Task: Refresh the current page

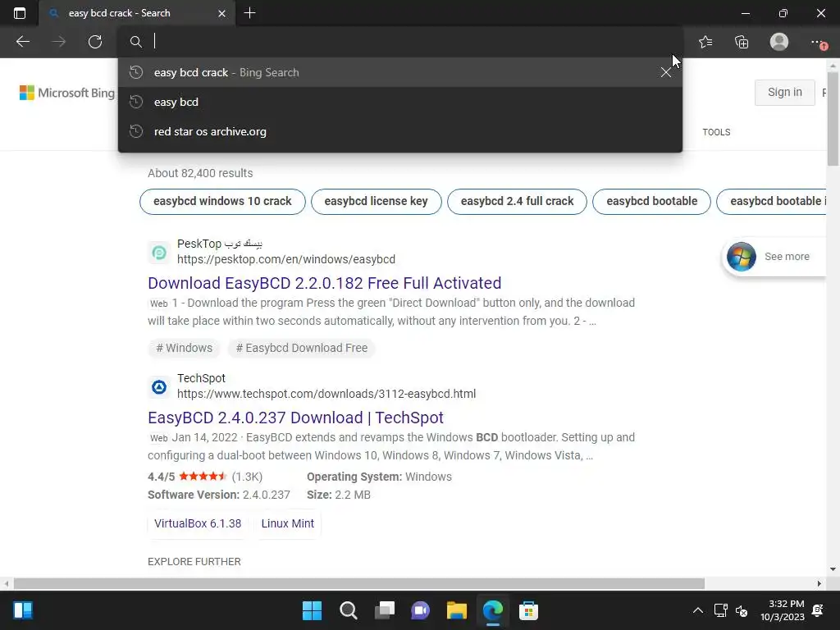Action: tap(95, 42)
